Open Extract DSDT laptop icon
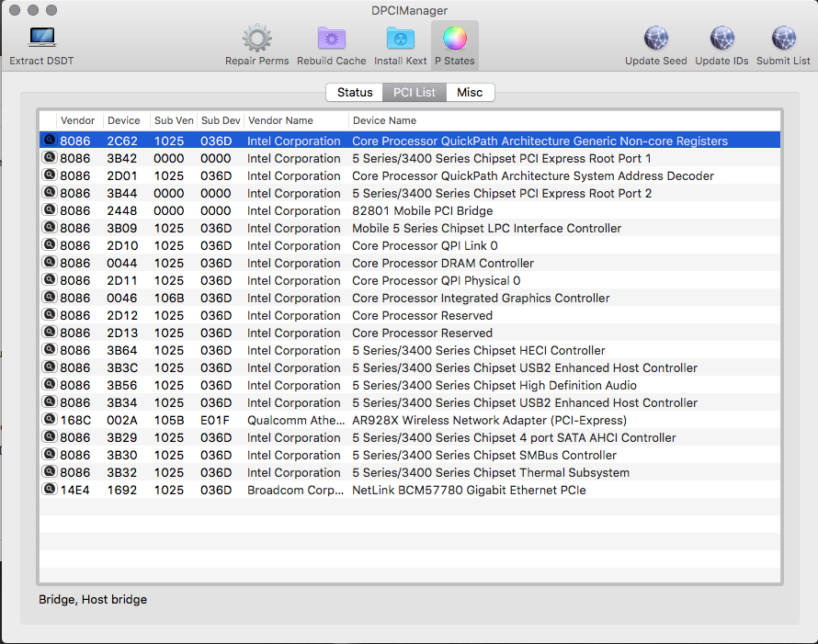Image resolution: width=818 pixels, height=644 pixels. coord(41,37)
